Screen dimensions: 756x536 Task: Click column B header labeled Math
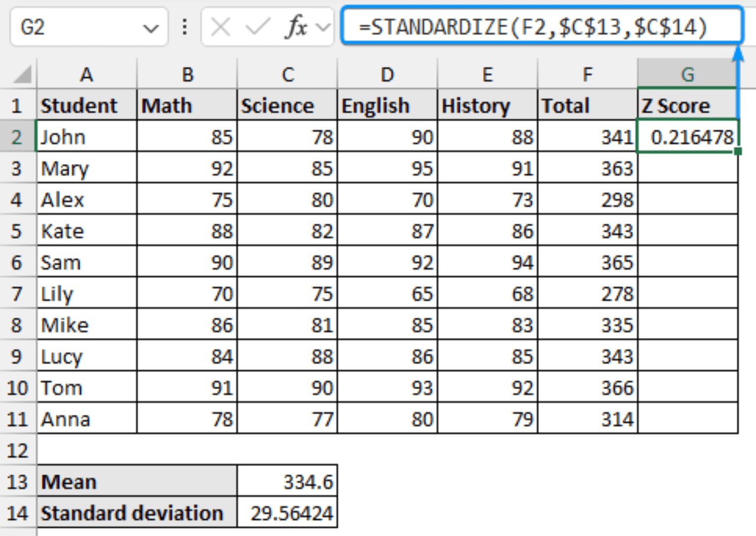click(x=187, y=74)
